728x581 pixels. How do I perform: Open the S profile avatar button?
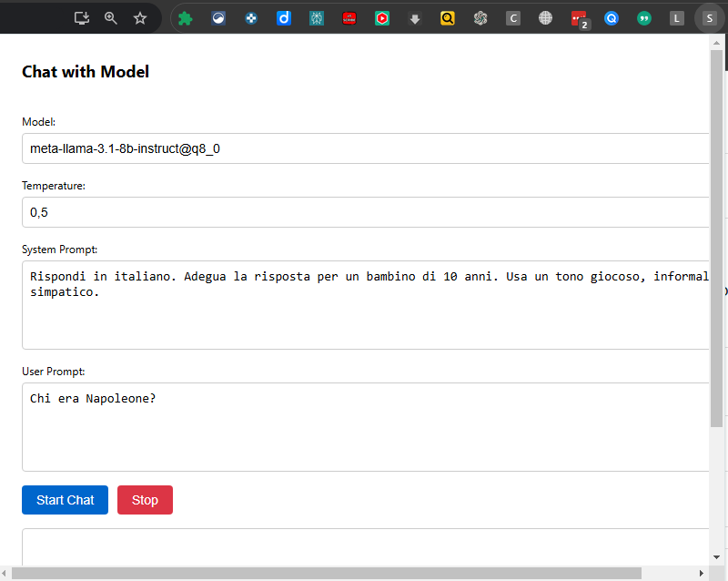coord(709,17)
